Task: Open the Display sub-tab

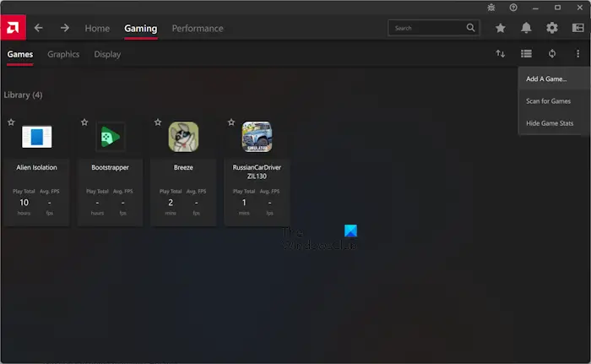Action: [107, 54]
